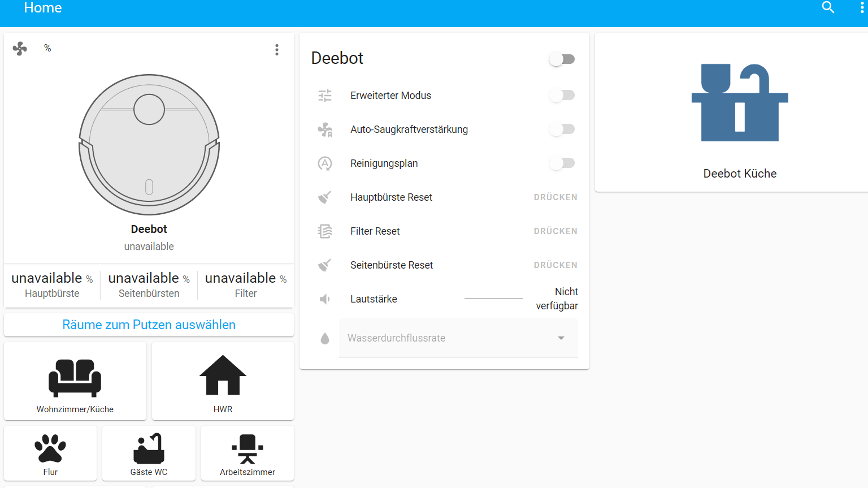
Task: Select the Arbeitszimmer desk chair icon
Action: point(248,449)
